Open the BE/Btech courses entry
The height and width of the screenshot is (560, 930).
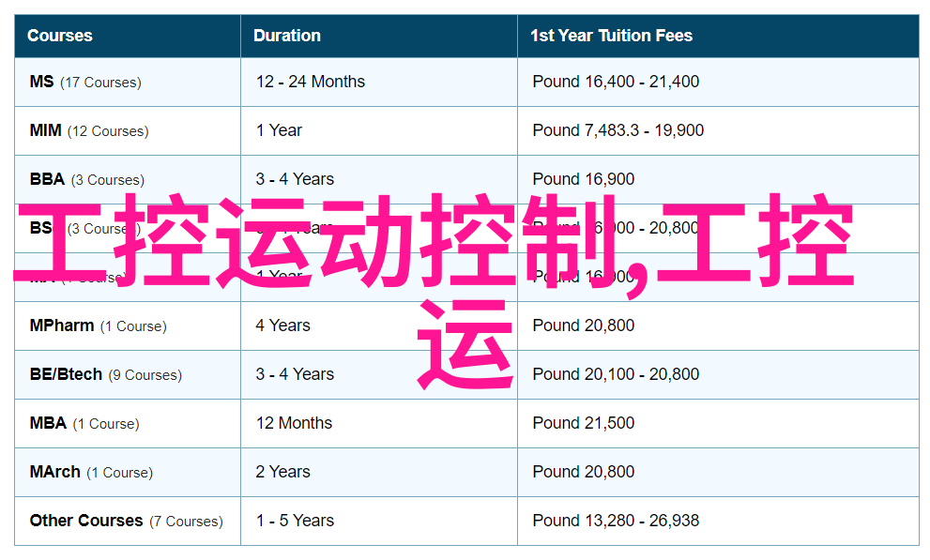(x=105, y=374)
